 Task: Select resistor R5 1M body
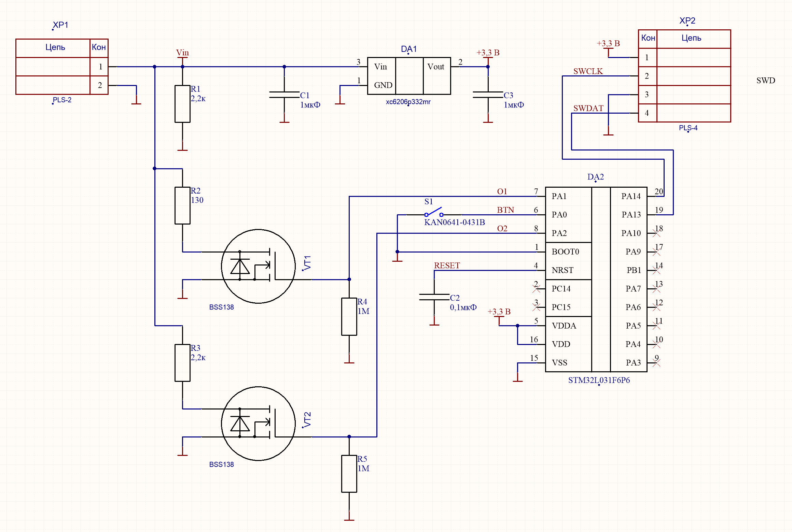349,474
